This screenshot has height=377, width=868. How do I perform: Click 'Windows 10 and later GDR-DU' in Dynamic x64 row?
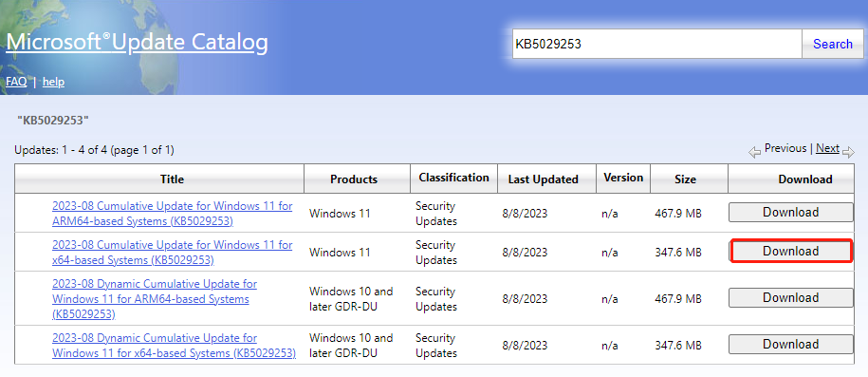click(351, 346)
